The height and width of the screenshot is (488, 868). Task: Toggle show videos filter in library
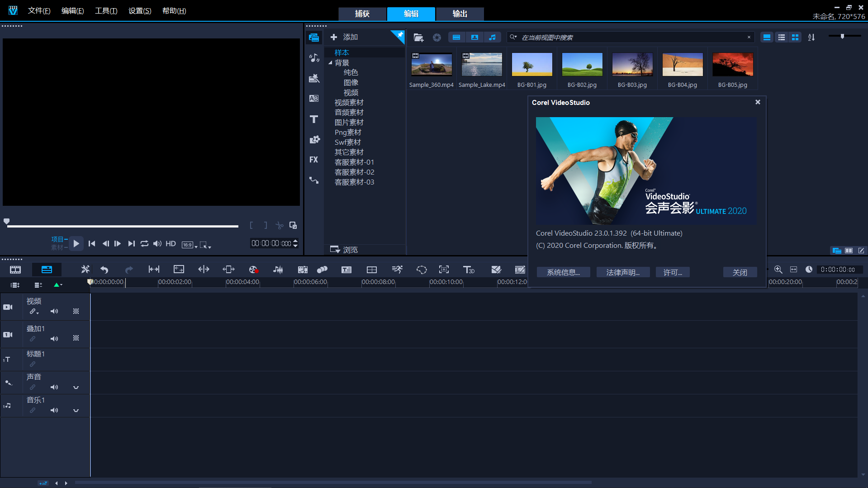point(456,38)
